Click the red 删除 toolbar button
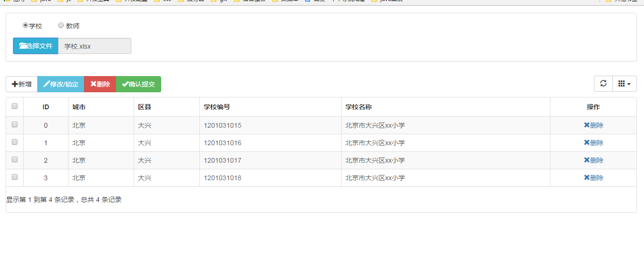Image resolution: width=644 pixels, height=279 pixels. coord(100,84)
